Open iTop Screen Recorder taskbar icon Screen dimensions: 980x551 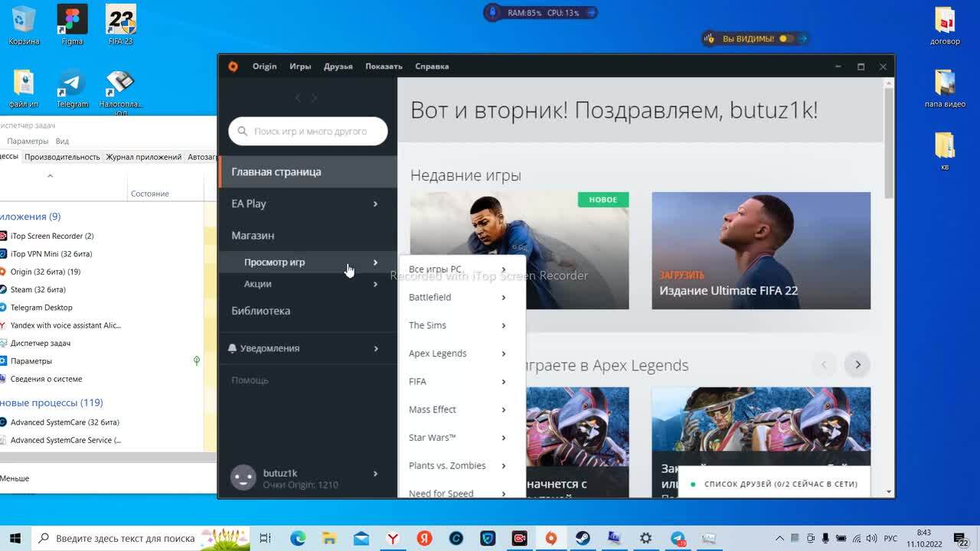(519, 538)
